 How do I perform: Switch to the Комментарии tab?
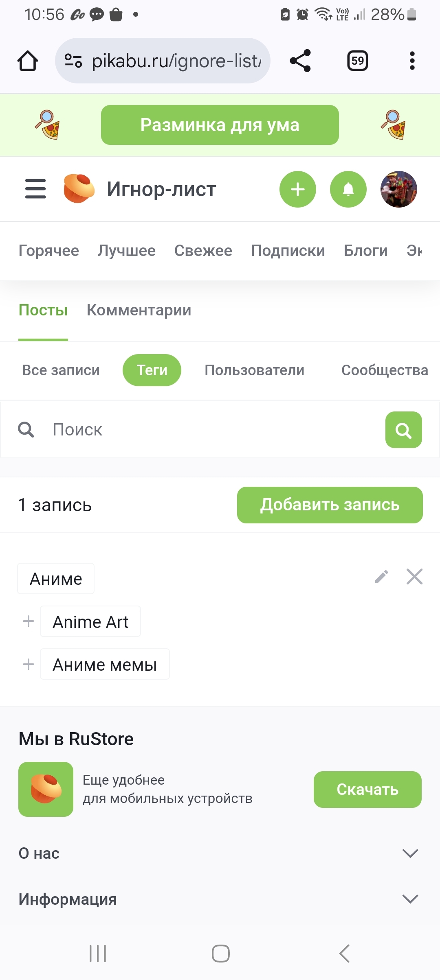[x=139, y=310]
